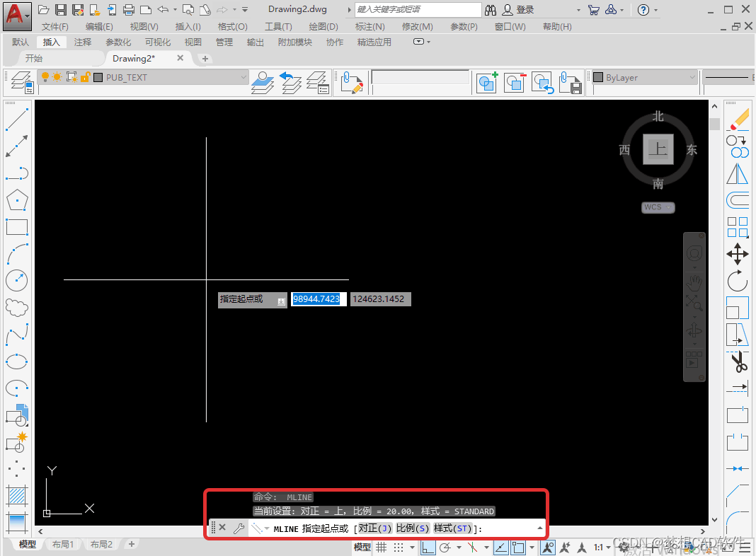Select the Polygon tool
The width and height of the screenshot is (756, 556).
(x=17, y=199)
